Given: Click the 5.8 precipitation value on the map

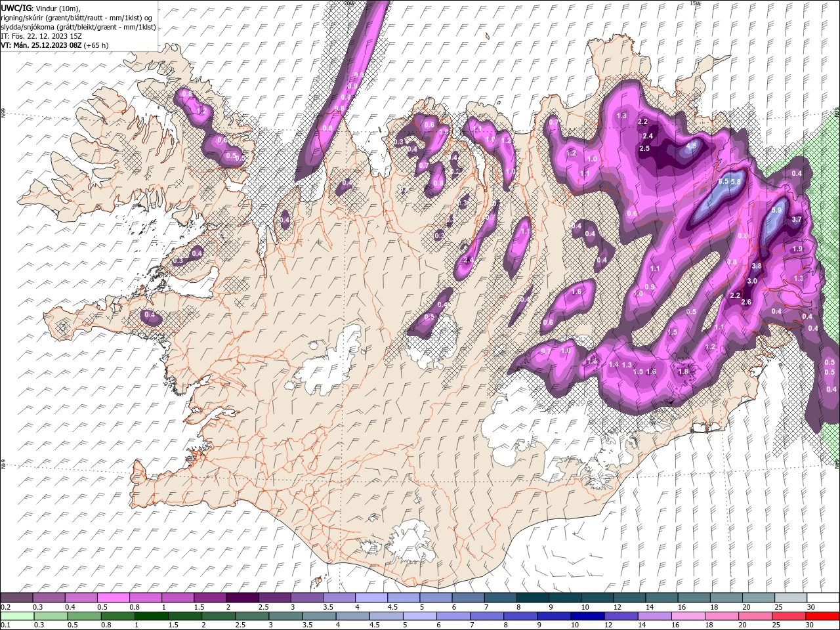Looking at the screenshot, I should (x=736, y=182).
